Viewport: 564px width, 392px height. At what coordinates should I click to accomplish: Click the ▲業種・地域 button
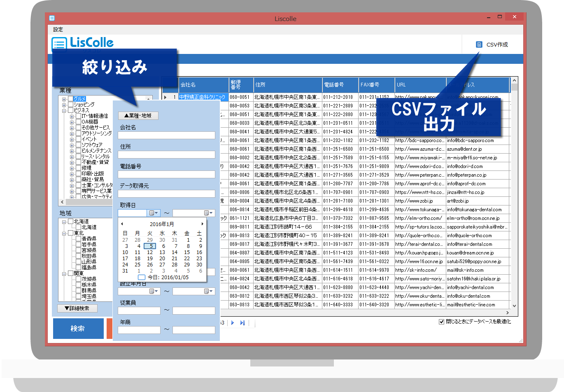(x=138, y=116)
